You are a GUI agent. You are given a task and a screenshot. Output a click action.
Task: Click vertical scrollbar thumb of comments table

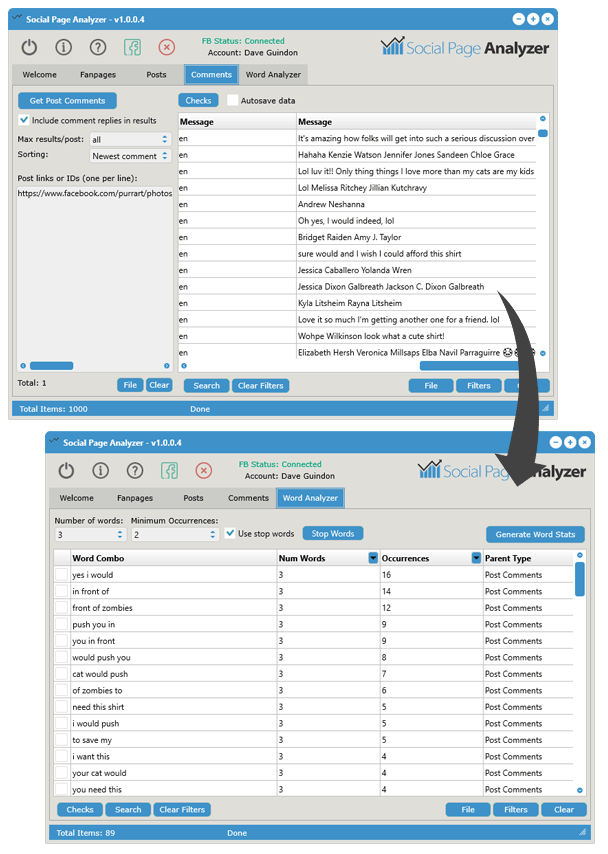click(543, 133)
